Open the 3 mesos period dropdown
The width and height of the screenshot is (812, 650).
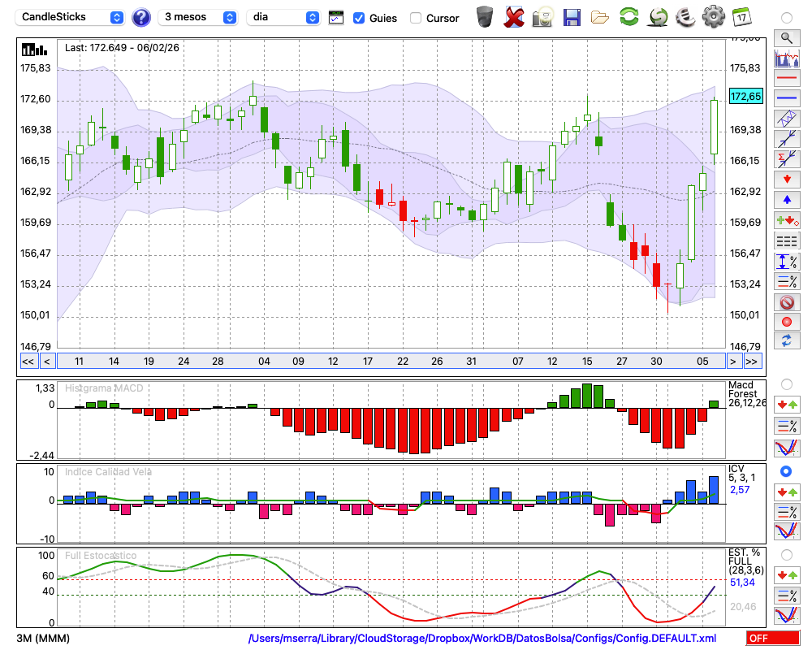pos(200,17)
